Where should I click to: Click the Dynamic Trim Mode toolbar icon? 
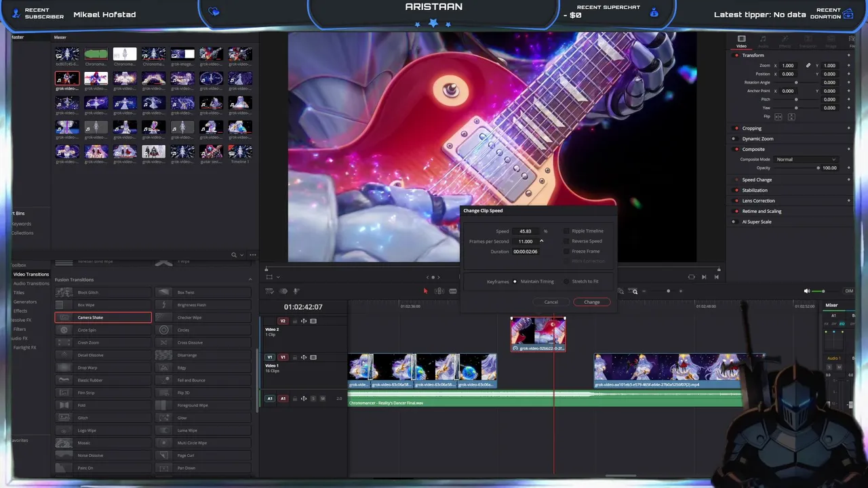453,291
